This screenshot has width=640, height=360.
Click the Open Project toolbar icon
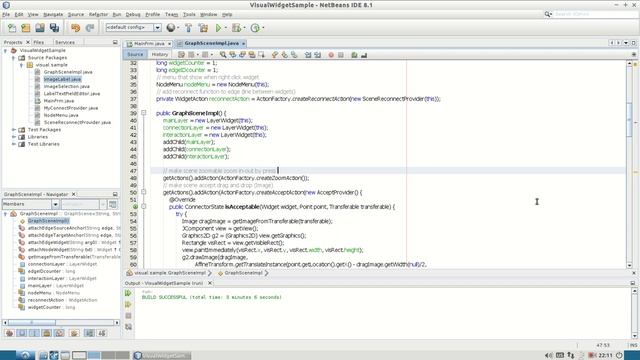pos(40,28)
